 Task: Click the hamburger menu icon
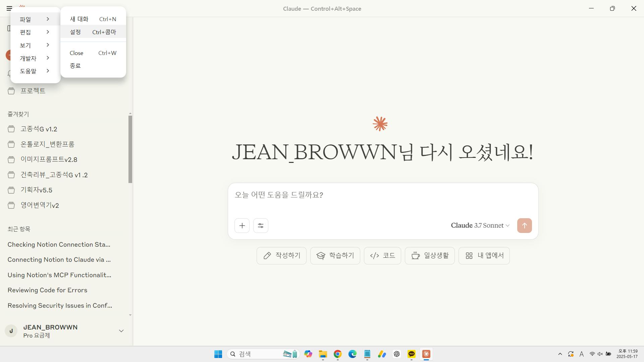pos(9,8)
